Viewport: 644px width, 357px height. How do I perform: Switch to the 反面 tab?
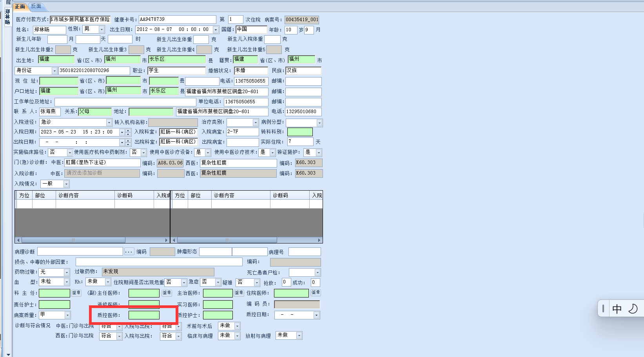pos(36,6)
